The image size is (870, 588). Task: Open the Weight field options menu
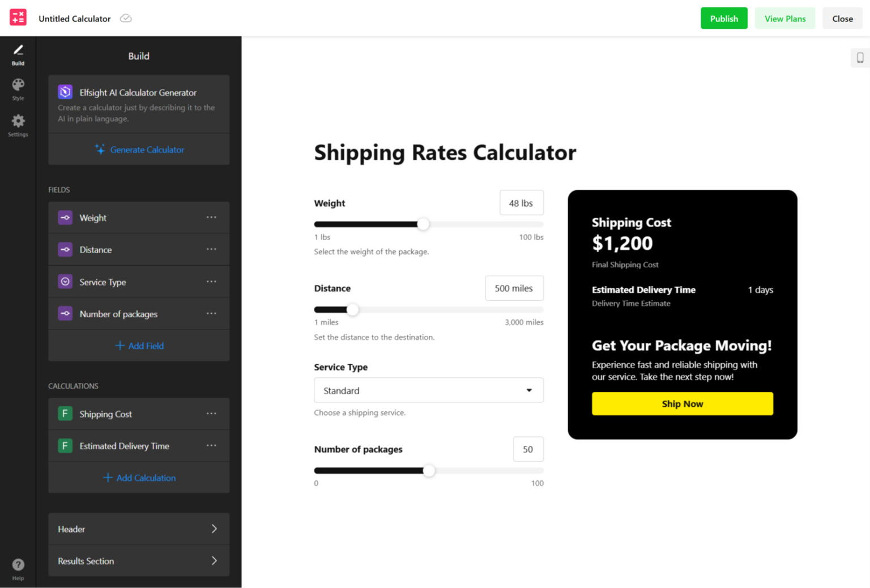(211, 218)
